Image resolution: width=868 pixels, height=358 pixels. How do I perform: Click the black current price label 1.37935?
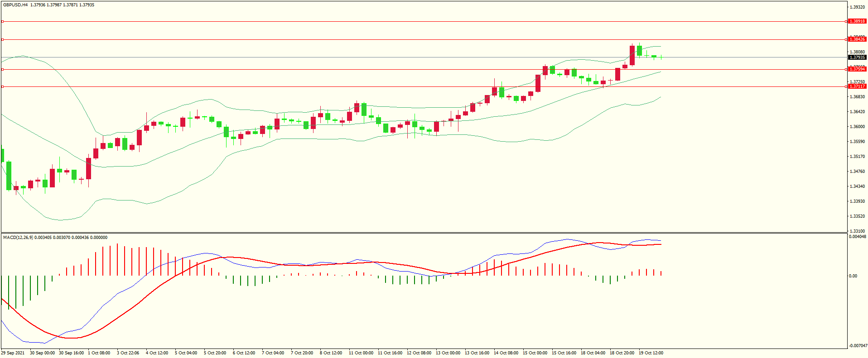coord(857,57)
